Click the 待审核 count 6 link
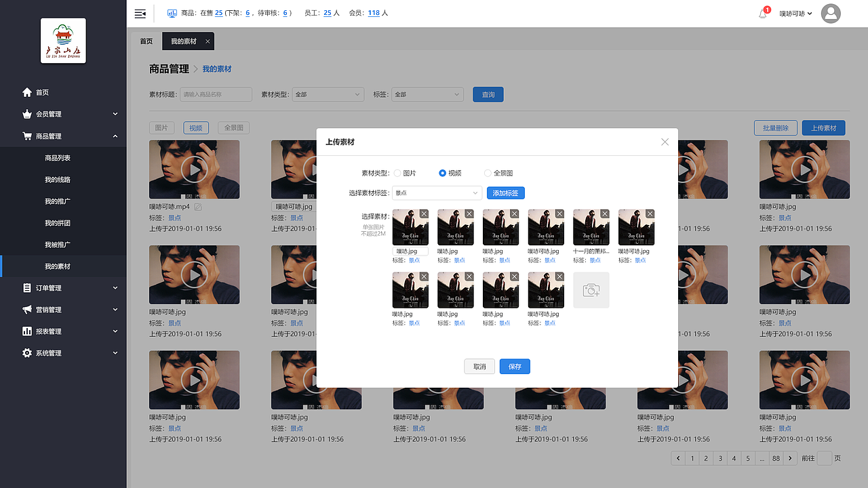868x488 pixels. tap(285, 14)
